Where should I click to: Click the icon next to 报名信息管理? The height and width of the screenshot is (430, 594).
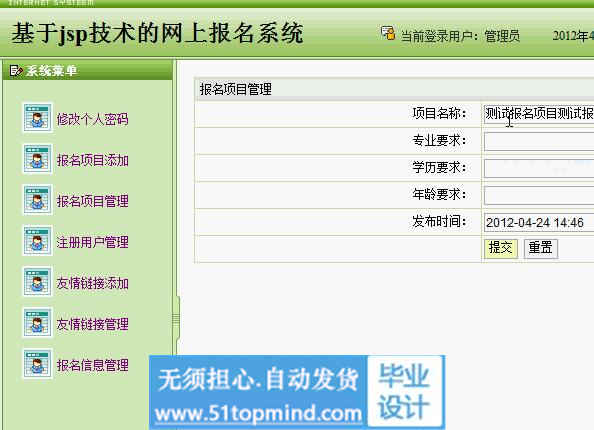pyautogui.click(x=37, y=363)
